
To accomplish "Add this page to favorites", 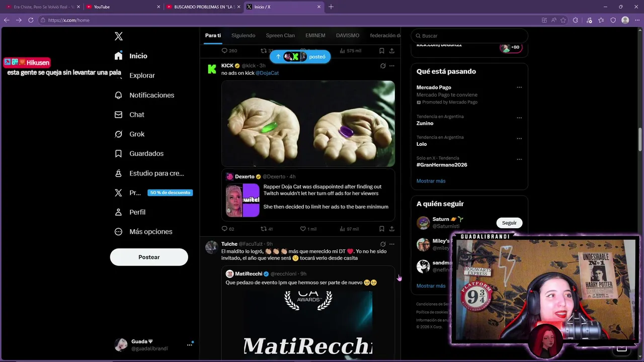I will click(x=563, y=20).
